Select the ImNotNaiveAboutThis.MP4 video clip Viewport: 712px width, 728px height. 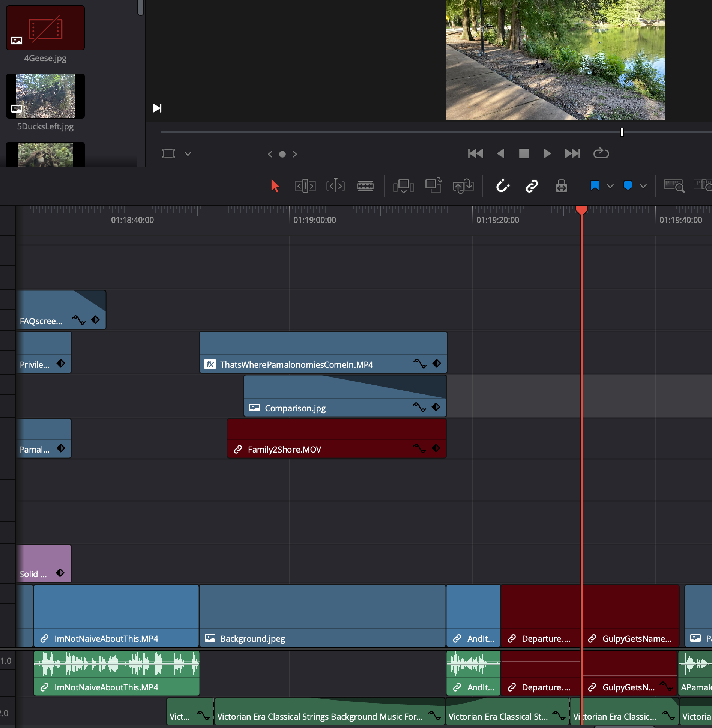click(116, 615)
